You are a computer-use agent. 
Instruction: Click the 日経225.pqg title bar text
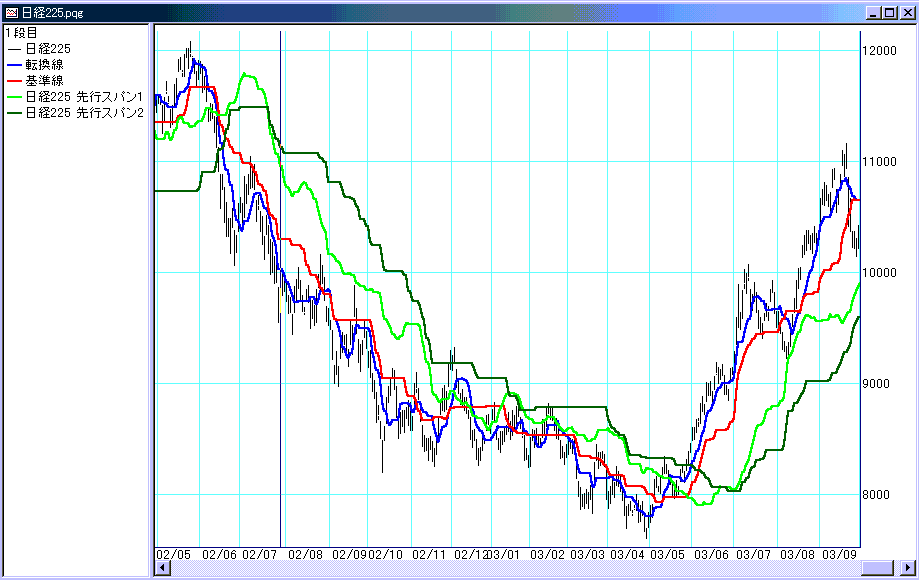coord(56,12)
